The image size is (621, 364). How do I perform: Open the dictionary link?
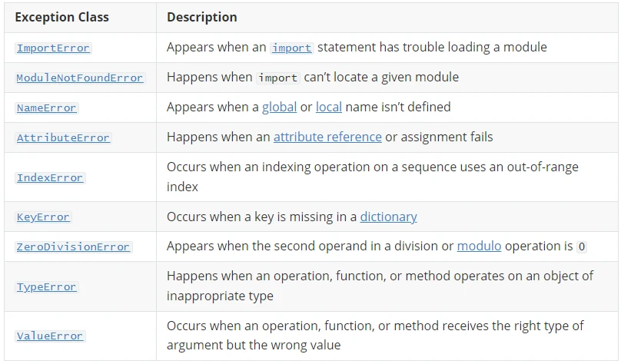pyautogui.click(x=388, y=217)
